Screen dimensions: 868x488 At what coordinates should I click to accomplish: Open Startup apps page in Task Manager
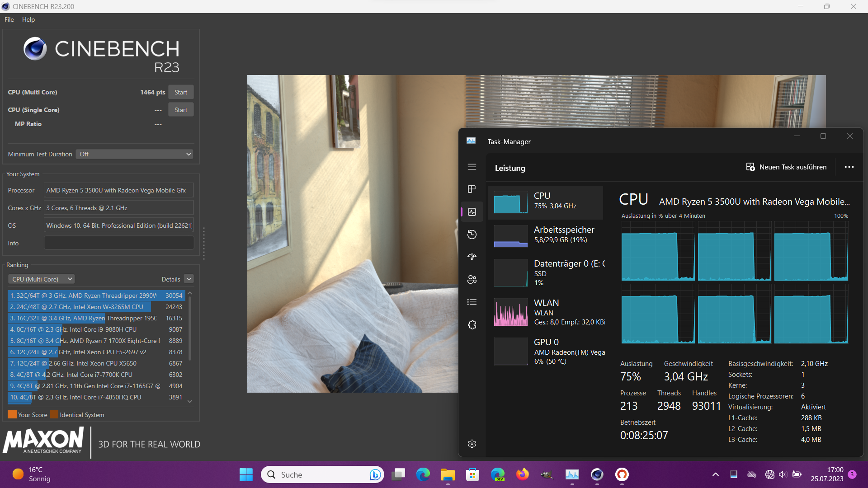click(x=472, y=257)
